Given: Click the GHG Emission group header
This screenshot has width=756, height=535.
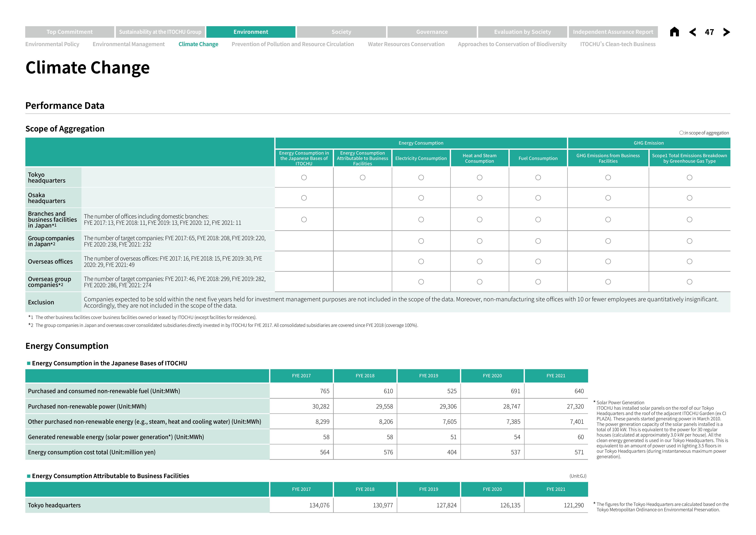Looking at the screenshot, I should tap(649, 143).
